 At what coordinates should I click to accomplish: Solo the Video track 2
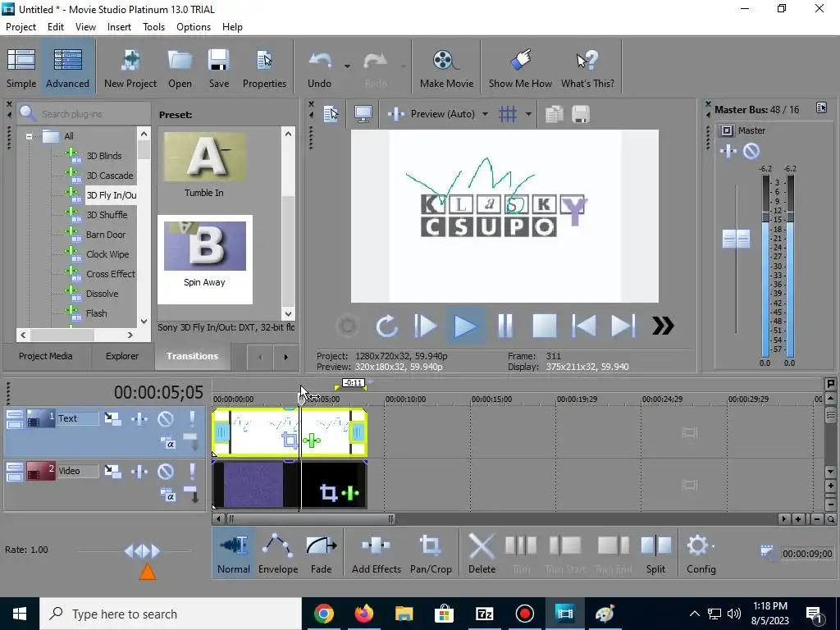(x=192, y=471)
